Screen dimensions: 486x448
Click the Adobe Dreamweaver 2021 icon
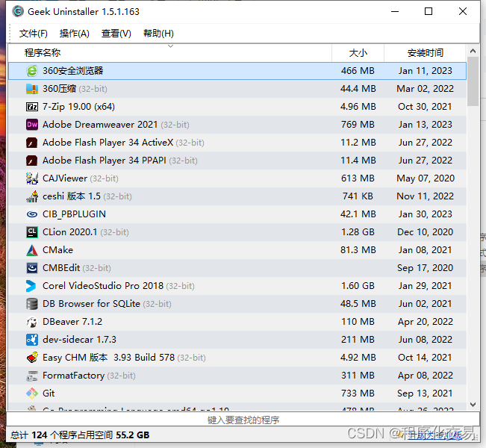[x=32, y=125]
